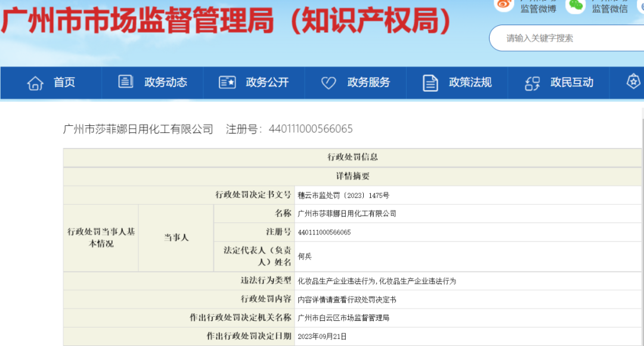Click the starred-page icon beside 政务公开

227,81
